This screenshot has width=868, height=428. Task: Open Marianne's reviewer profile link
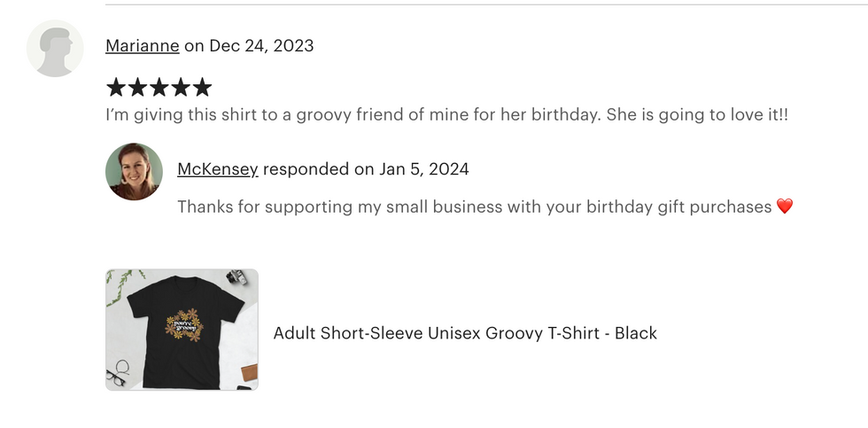click(143, 45)
